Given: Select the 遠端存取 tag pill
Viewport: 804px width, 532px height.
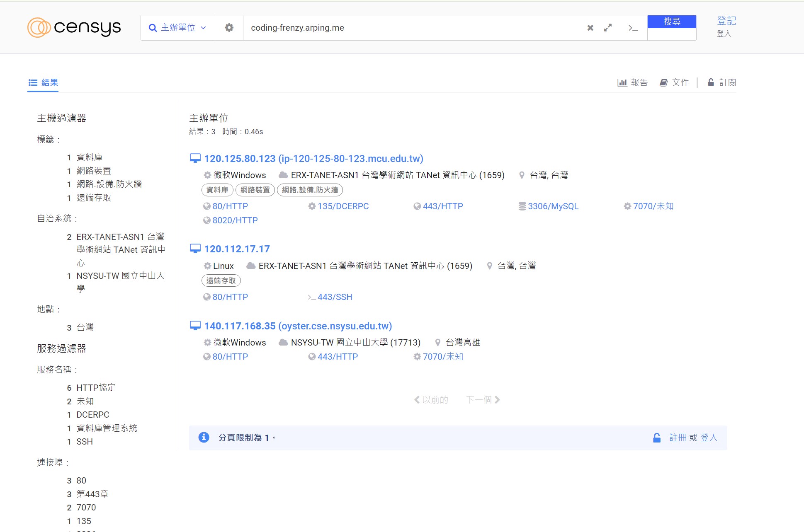Looking at the screenshot, I should point(221,281).
